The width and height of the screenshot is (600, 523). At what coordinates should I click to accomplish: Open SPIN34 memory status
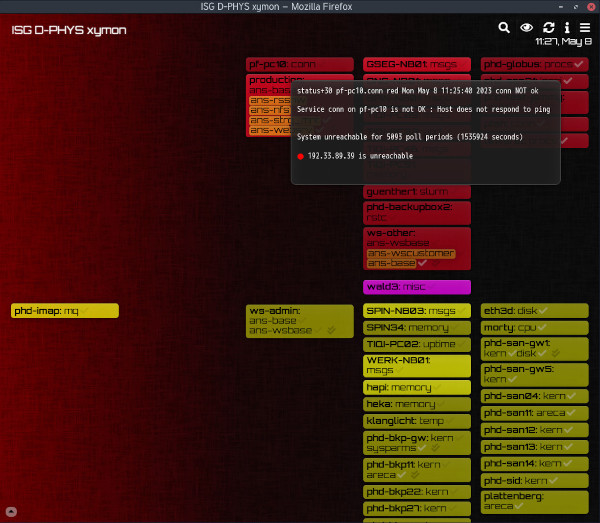click(417, 327)
